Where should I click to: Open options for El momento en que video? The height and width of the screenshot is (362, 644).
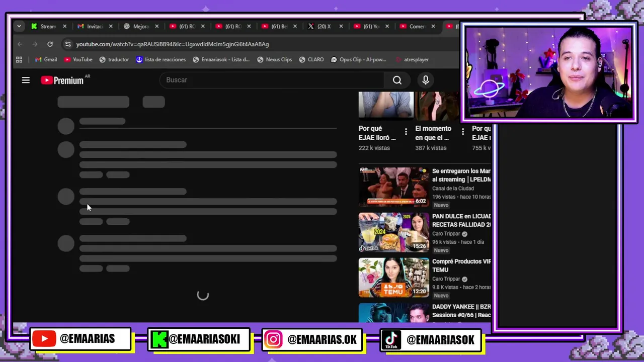463,132
